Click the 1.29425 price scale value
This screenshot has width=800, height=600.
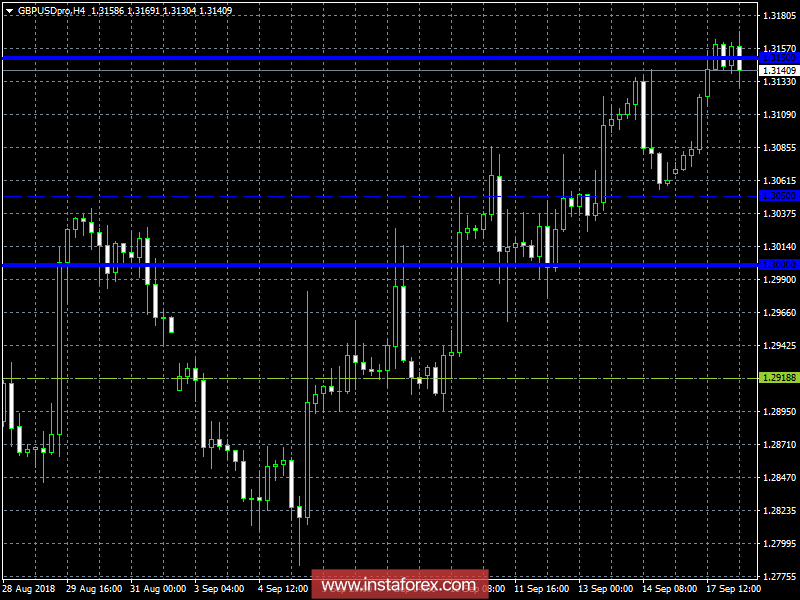pos(779,346)
